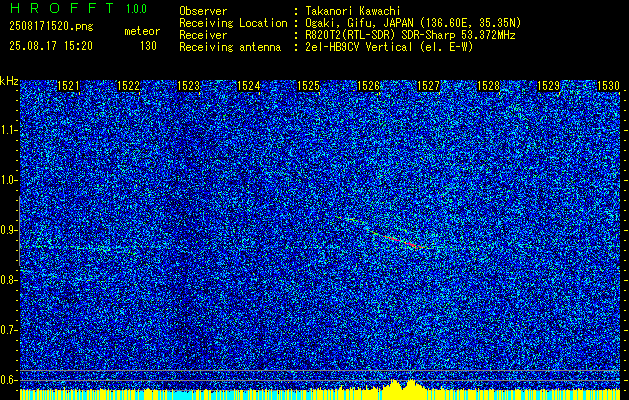Click the R820T2(RTL-SDR) SDR-Sharp receiver text
Screen dimensions: 629x400
pyautogui.click(x=410, y=35)
